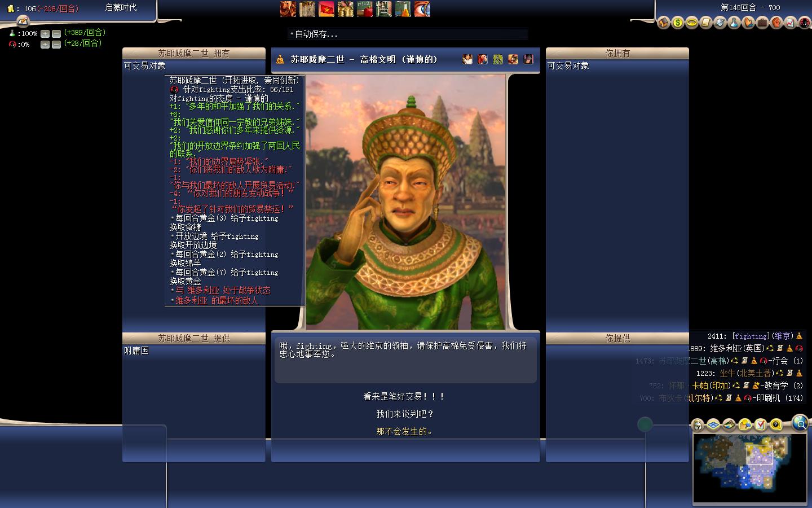Click the pencil icon below the gold counter
The width and height of the screenshot is (812, 508).
click(23, 21)
